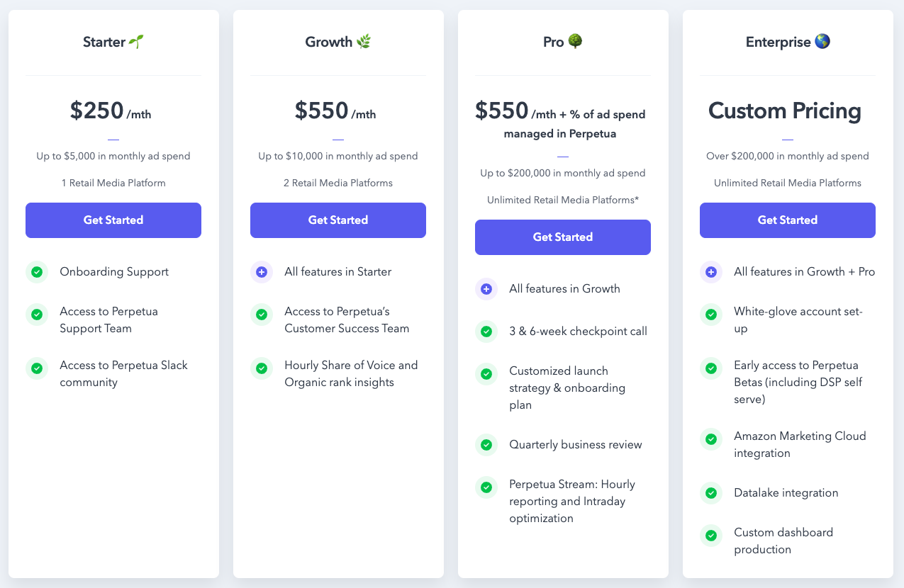
Task: Click the $250 /mth price on Starter
Action: (x=111, y=111)
